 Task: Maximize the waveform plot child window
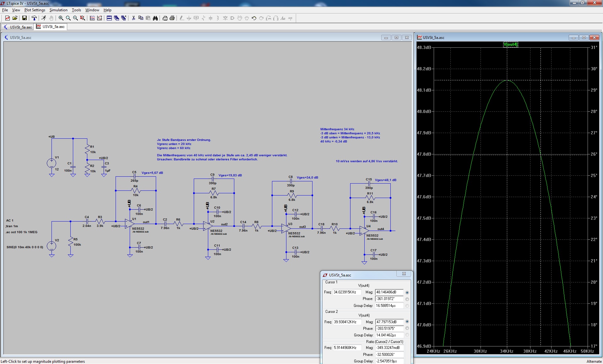pyautogui.click(x=584, y=37)
